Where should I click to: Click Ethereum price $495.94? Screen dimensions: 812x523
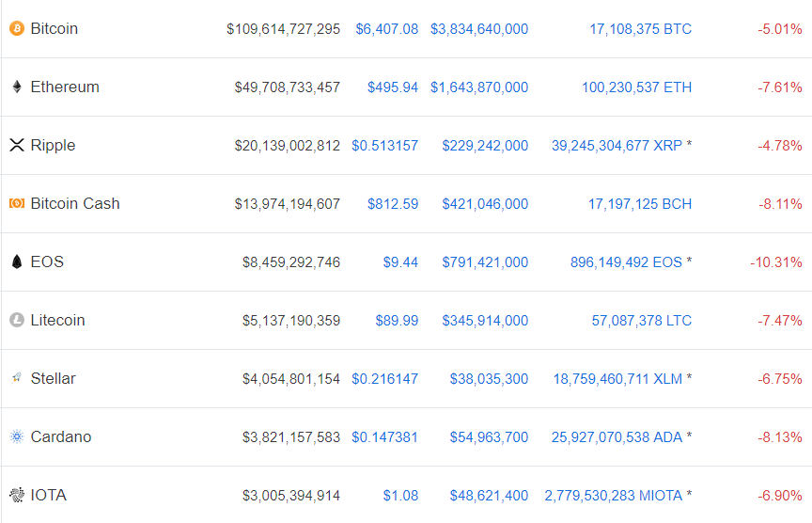(393, 87)
